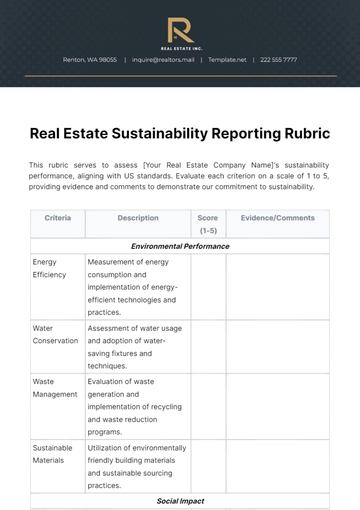The image size is (360, 510).
Task: Click the 'Utilization of environmentally friendly' description cell
Action: coord(138,466)
